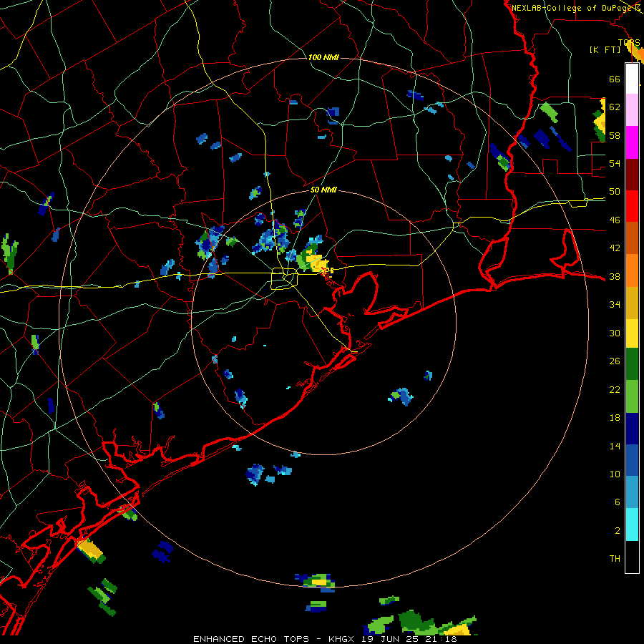
Task: Click the magenta legend swatch
Action: 632,142
